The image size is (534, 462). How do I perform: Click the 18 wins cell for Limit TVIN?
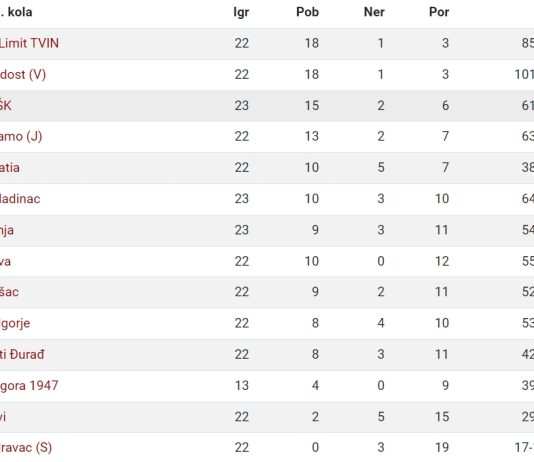(x=312, y=43)
